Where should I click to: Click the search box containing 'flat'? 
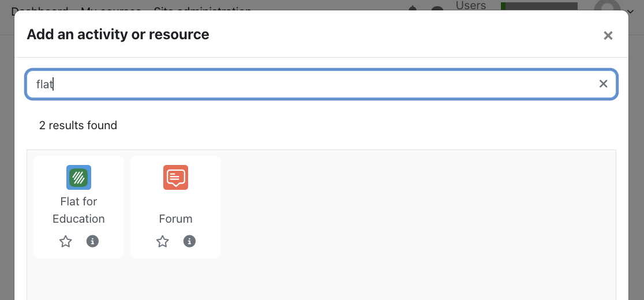pyautogui.click(x=312, y=84)
